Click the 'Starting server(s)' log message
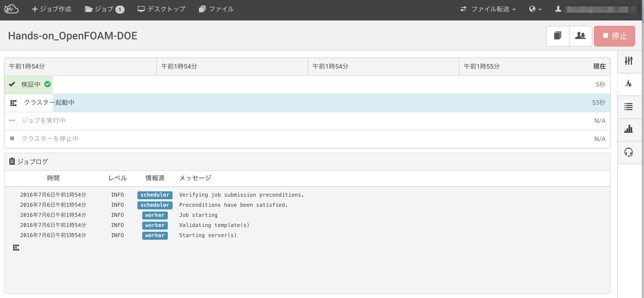This screenshot has width=644, height=298. pyautogui.click(x=208, y=235)
